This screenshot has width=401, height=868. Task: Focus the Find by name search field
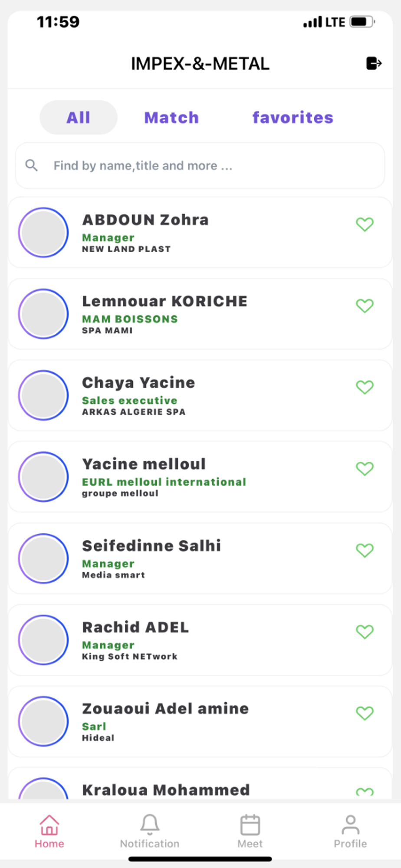pyautogui.click(x=200, y=165)
